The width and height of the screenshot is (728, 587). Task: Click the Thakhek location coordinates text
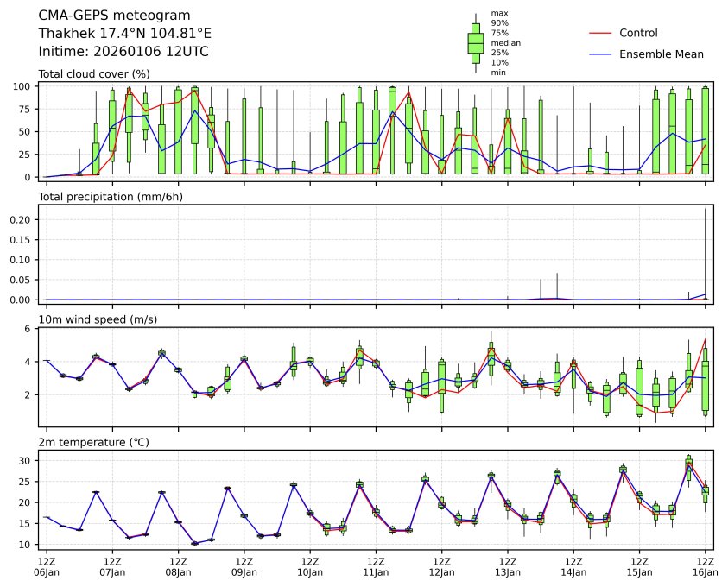coord(124,33)
